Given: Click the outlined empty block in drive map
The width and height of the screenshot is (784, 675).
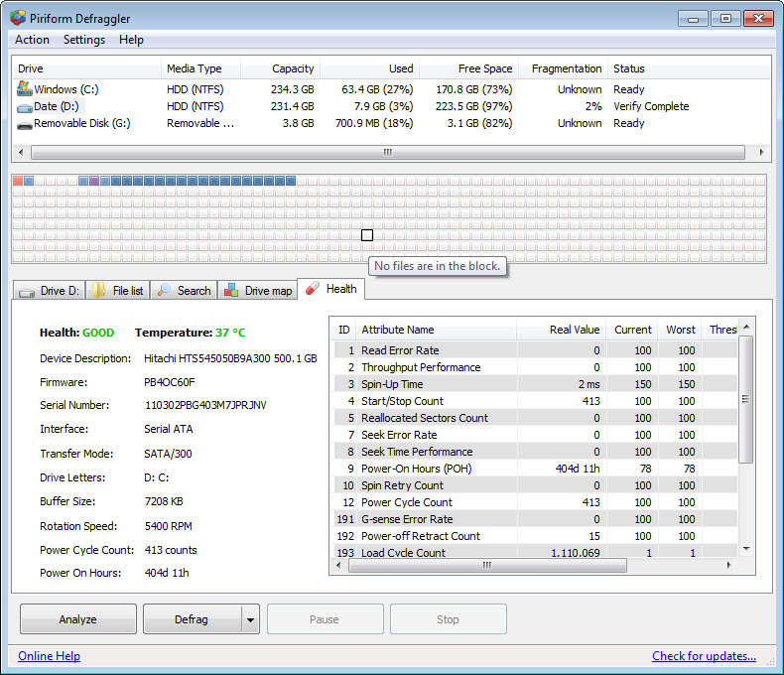Looking at the screenshot, I should [x=367, y=235].
